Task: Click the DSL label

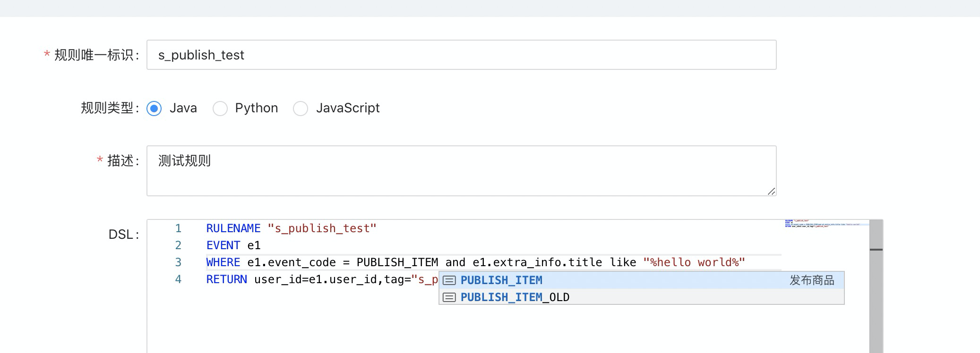Action: point(124,235)
